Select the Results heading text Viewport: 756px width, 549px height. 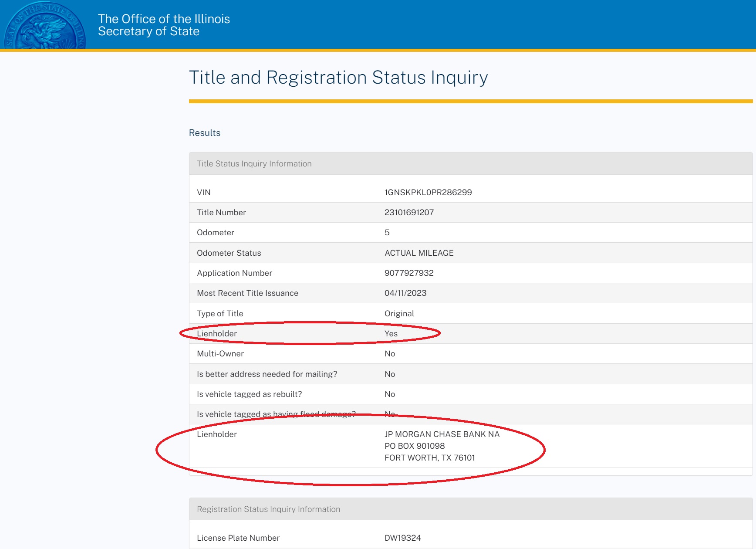click(205, 133)
